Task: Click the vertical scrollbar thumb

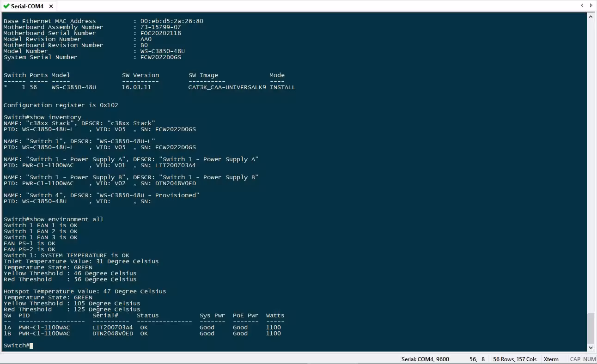Action: point(591,328)
